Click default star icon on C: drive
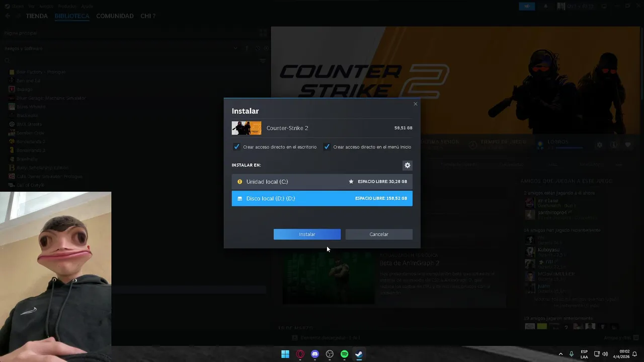644x362 pixels. [x=351, y=182]
